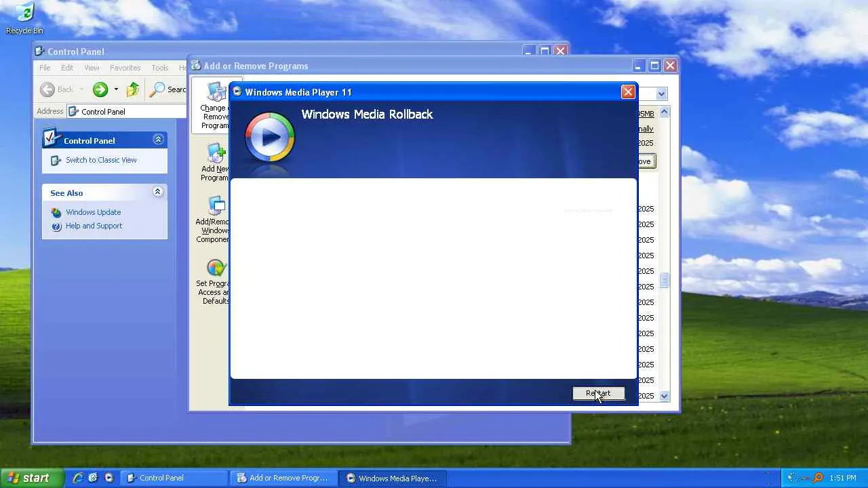
Task: Switch to Add or Remove Programs taskbar button
Action: tap(284, 478)
